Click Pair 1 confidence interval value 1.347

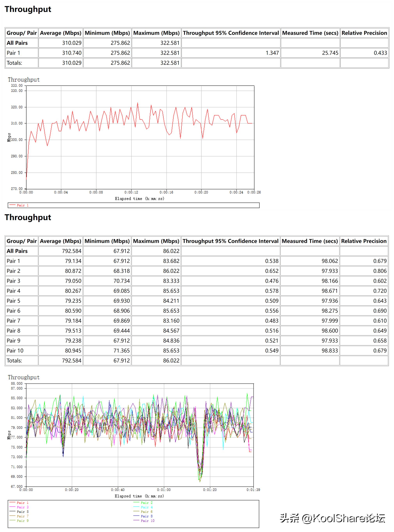(x=272, y=53)
